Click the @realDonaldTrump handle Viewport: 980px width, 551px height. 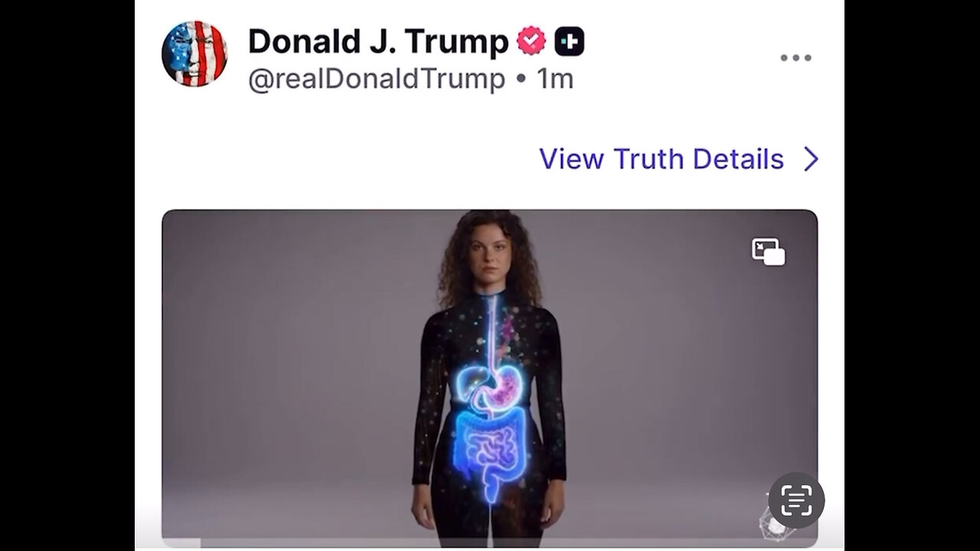pos(376,79)
